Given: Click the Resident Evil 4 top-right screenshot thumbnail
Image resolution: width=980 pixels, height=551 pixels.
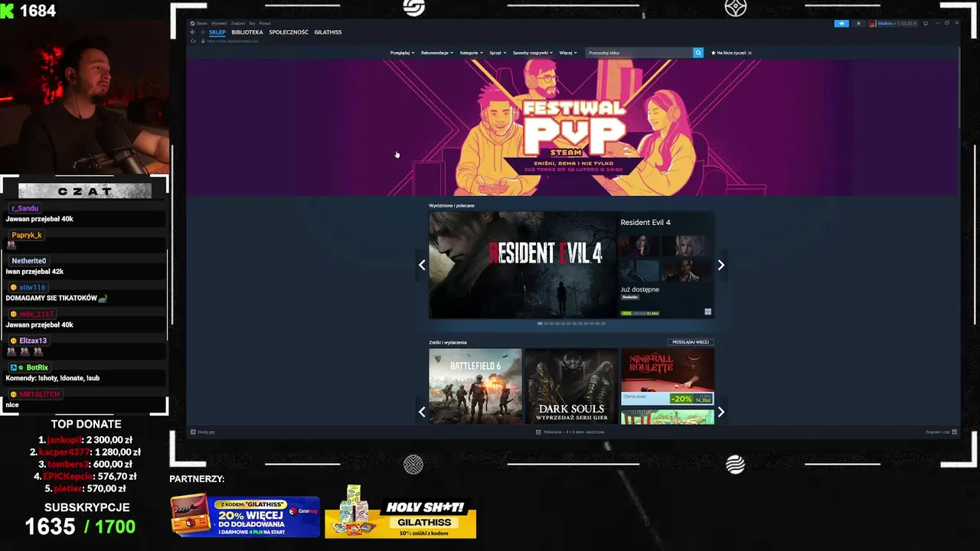Looking at the screenshot, I should click(686, 246).
